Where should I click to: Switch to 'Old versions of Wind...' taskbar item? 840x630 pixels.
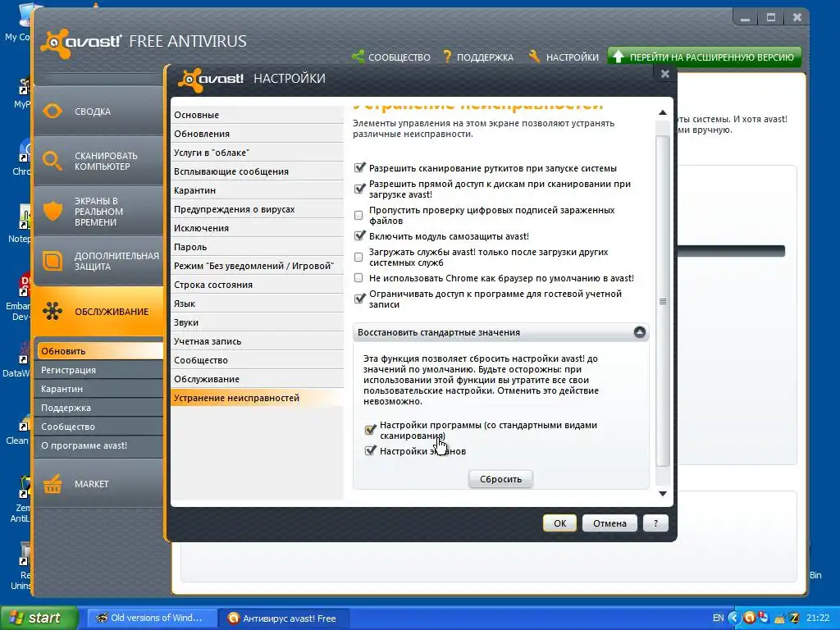(x=151, y=619)
